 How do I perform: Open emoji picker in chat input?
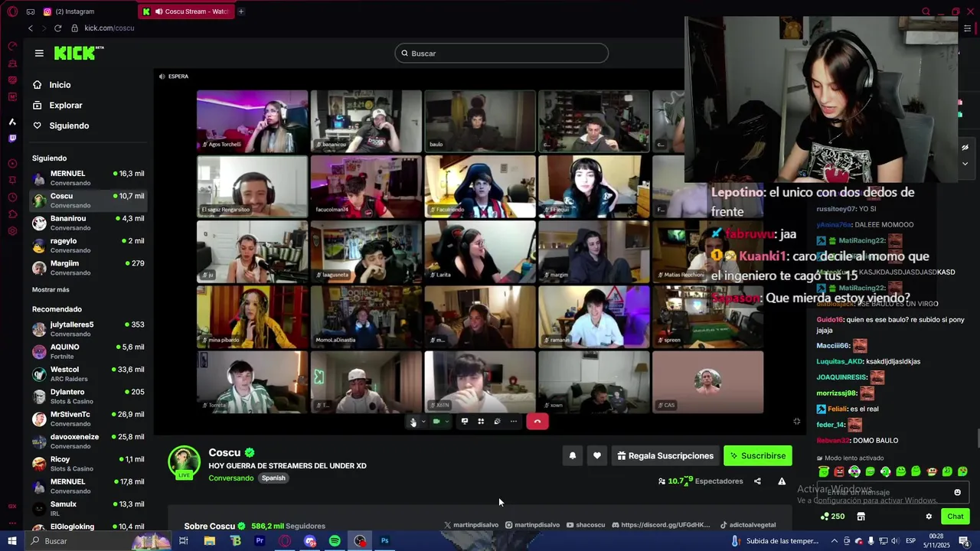click(957, 492)
